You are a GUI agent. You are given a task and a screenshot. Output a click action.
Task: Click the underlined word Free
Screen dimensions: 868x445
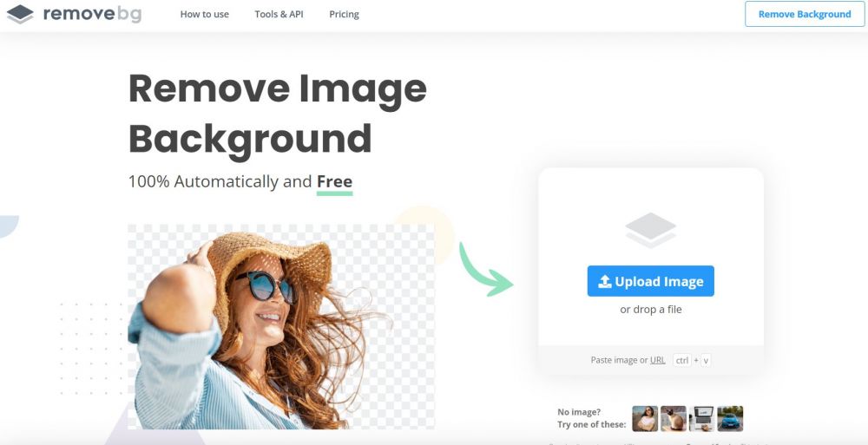[334, 181]
